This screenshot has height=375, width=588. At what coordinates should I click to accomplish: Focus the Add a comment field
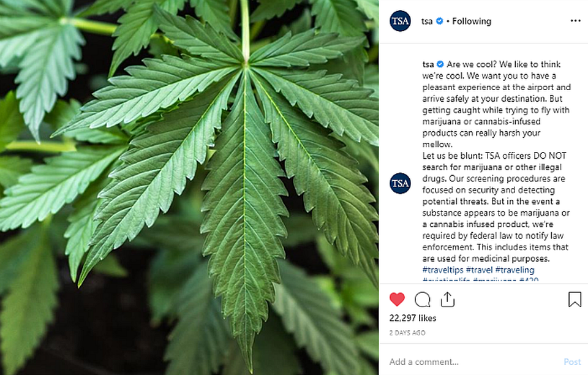474,362
